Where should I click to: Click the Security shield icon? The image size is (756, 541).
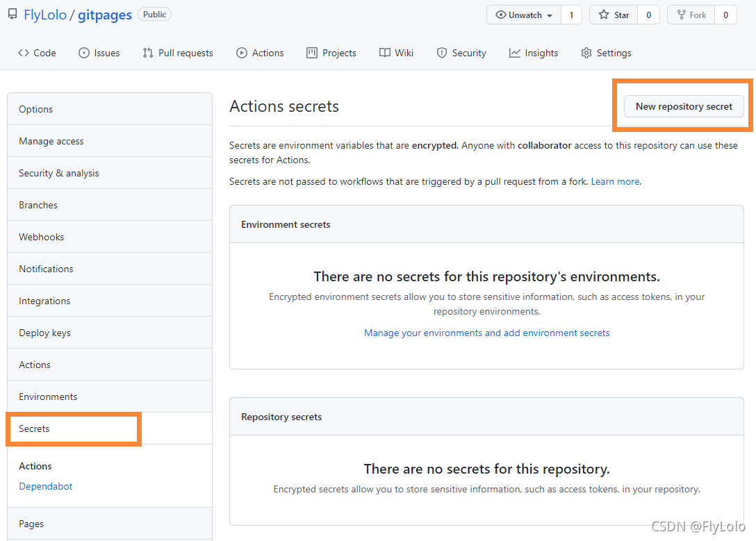pyautogui.click(x=442, y=53)
